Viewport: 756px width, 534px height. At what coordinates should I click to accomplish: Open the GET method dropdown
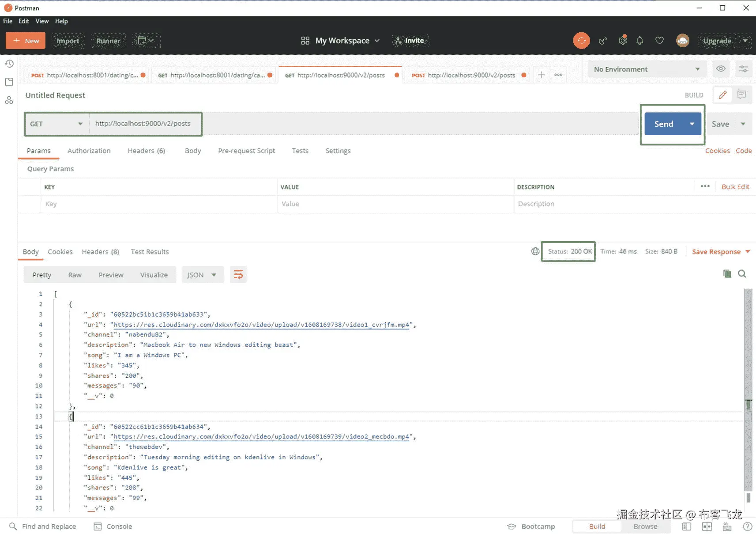pos(56,124)
